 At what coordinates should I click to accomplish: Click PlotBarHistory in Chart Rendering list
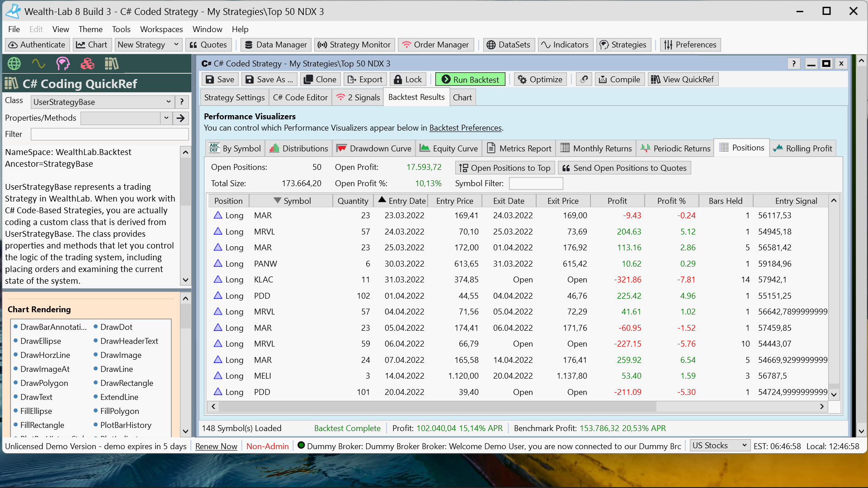click(126, 425)
